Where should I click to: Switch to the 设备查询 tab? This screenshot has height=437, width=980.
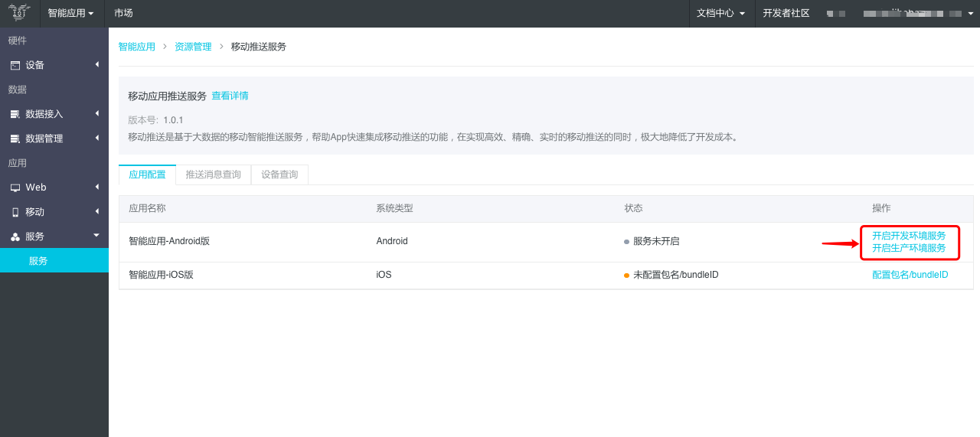(x=279, y=174)
